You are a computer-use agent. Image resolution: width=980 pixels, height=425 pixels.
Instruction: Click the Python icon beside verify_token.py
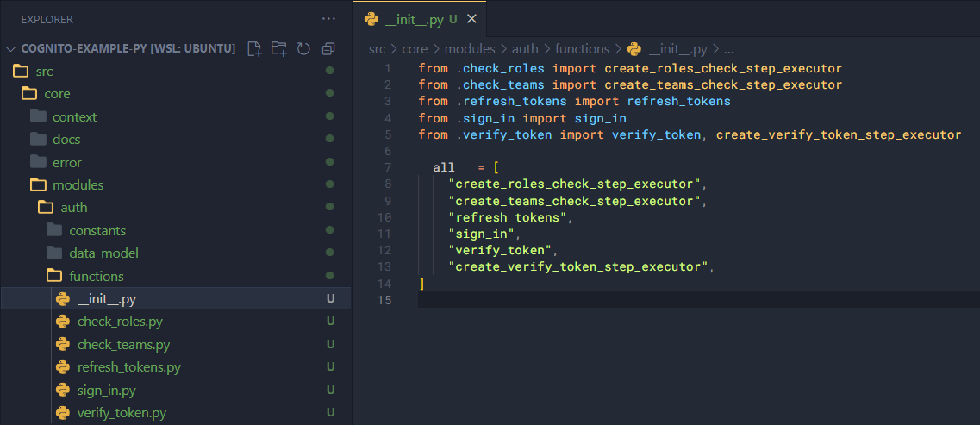63,413
